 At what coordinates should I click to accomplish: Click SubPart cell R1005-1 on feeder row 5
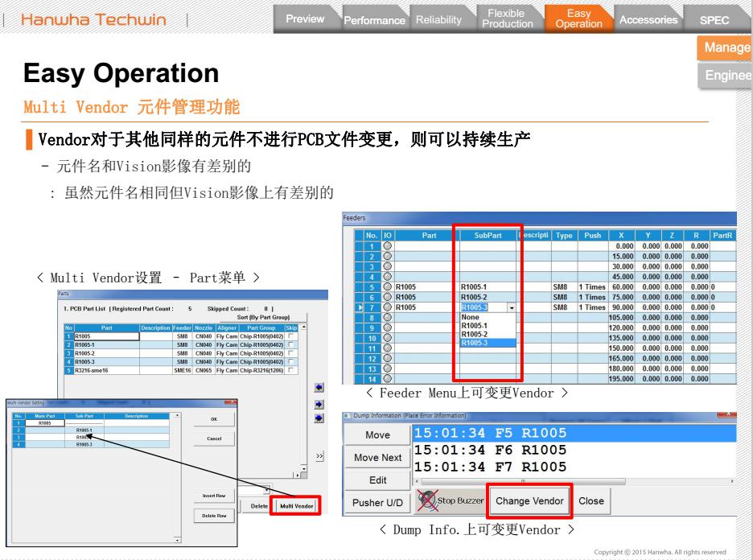click(488, 286)
